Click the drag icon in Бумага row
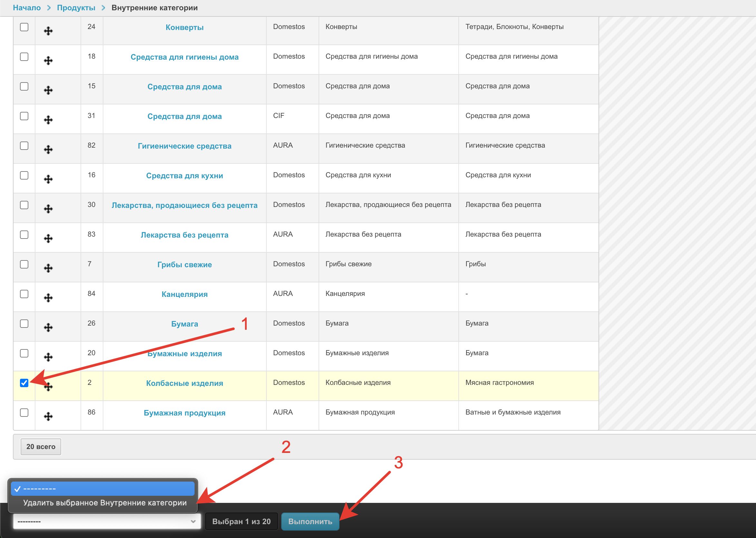756x538 pixels. click(48, 328)
